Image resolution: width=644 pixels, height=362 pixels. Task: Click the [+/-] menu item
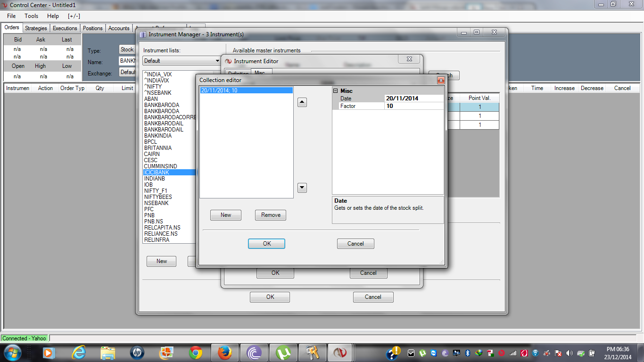(x=74, y=16)
